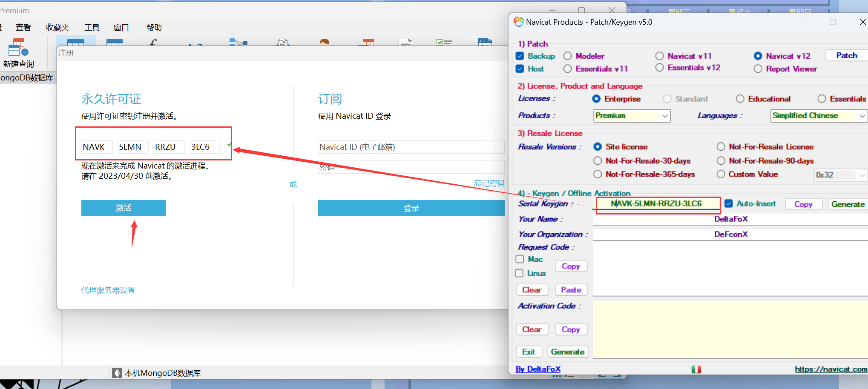Click the Italian flag icon in the keygen footer
This screenshot has height=389, width=868.
tap(696, 369)
